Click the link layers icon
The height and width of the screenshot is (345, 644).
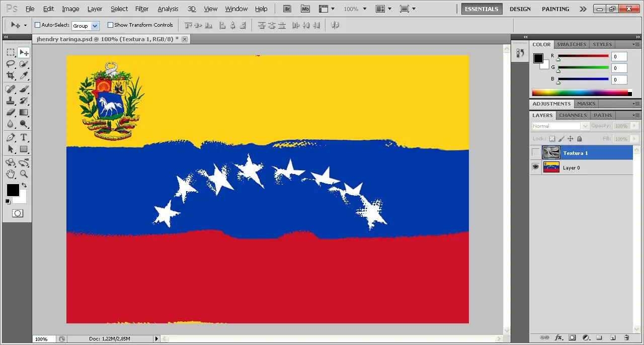point(544,337)
